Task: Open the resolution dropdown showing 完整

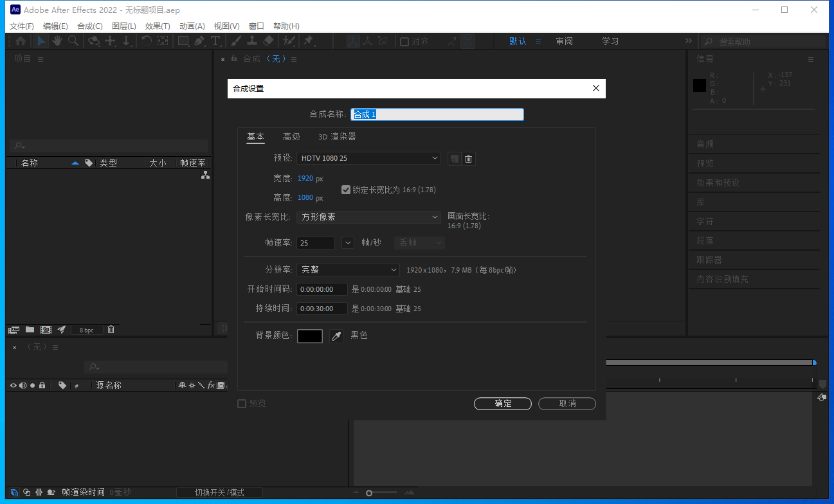Action: tap(347, 269)
